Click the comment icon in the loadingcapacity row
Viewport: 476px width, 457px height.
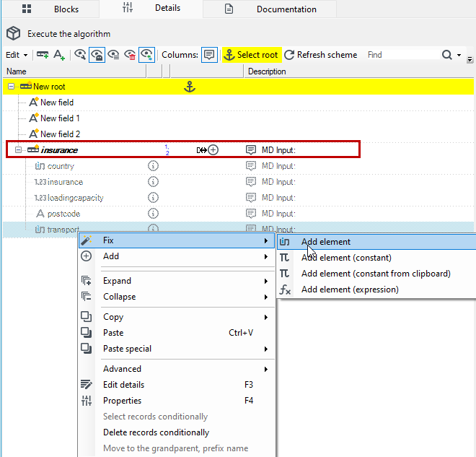(x=251, y=198)
